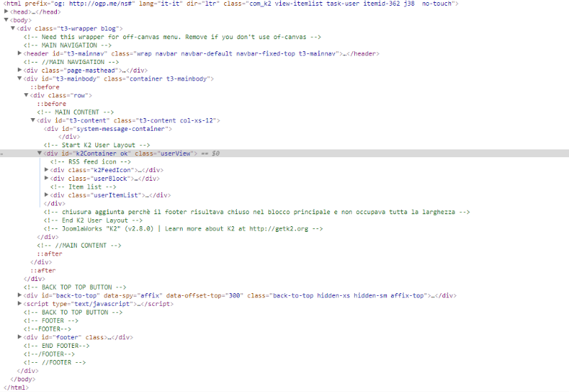The width and height of the screenshot is (569, 392).
Task: Click the 'MAIN NAVIGATION' opening comment
Action: click(x=68, y=46)
